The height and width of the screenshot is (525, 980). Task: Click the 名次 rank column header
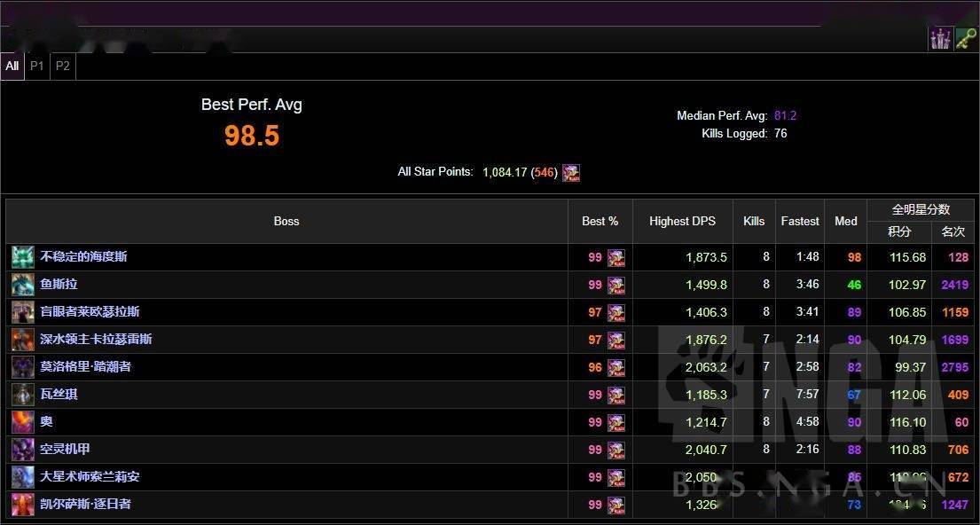click(953, 231)
